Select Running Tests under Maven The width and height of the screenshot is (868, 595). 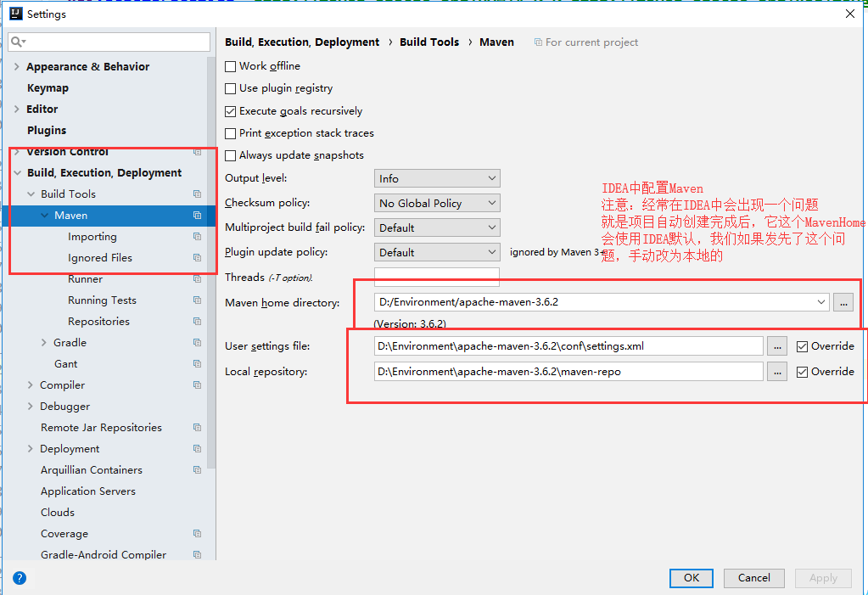click(102, 300)
